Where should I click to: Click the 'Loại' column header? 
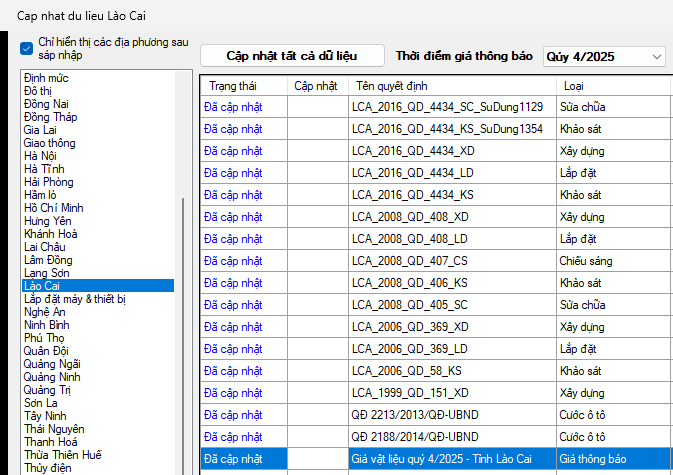(x=574, y=86)
